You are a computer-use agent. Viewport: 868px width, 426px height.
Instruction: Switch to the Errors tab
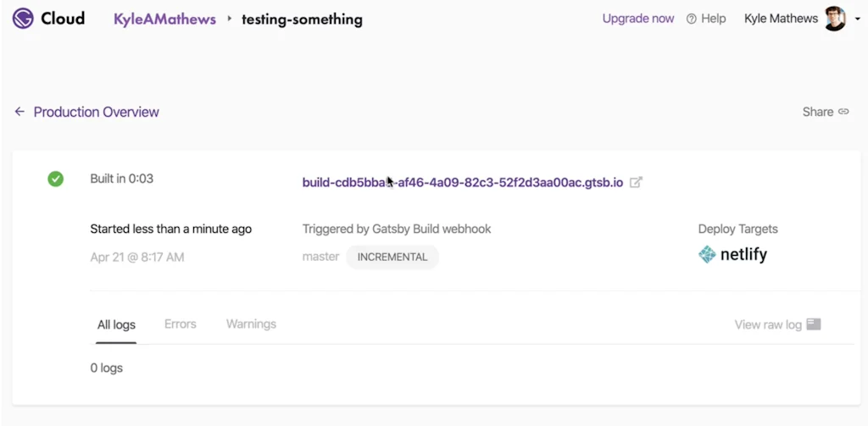pos(181,324)
